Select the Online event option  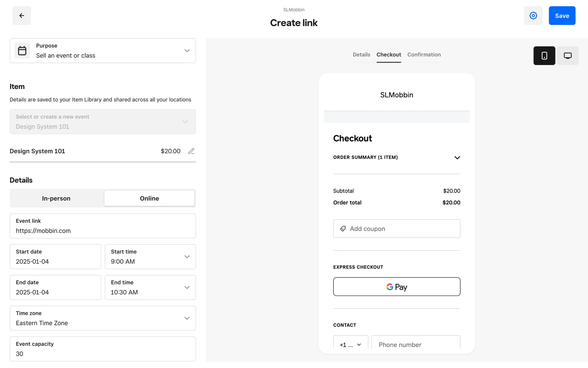click(x=149, y=198)
